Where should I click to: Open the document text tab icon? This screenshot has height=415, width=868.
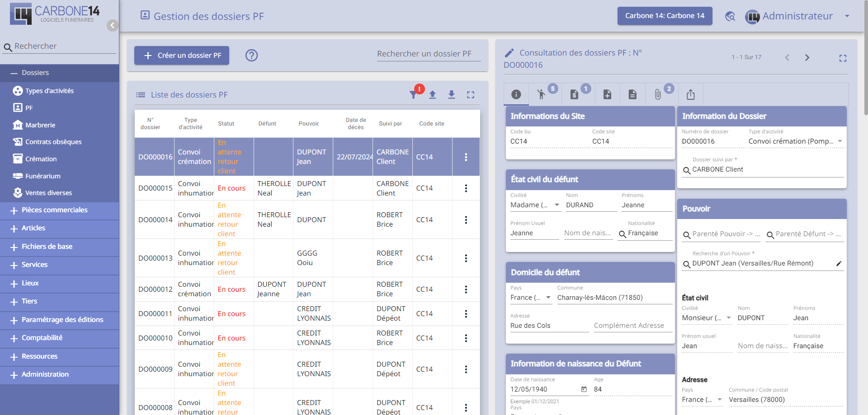[x=632, y=94]
